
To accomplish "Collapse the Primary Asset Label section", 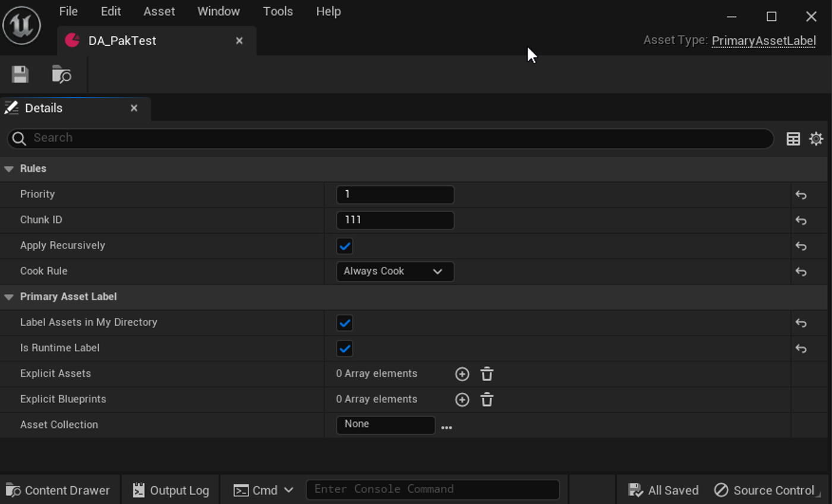I will point(9,297).
